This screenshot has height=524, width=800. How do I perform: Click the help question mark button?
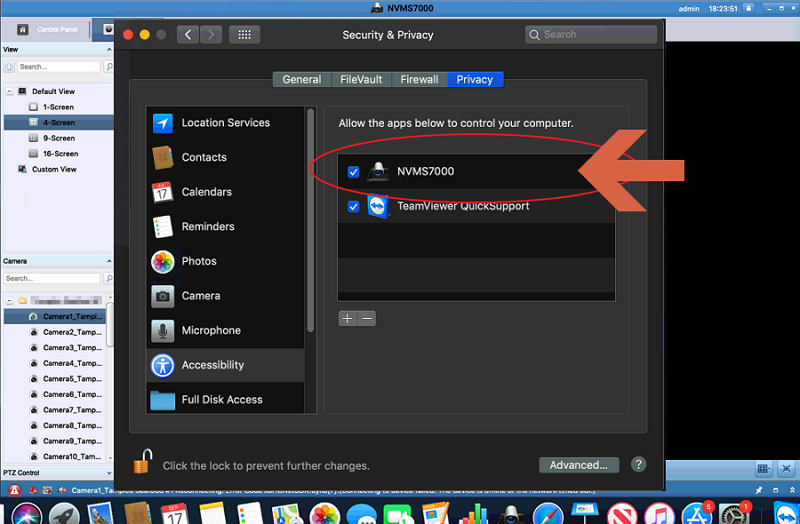tap(639, 465)
